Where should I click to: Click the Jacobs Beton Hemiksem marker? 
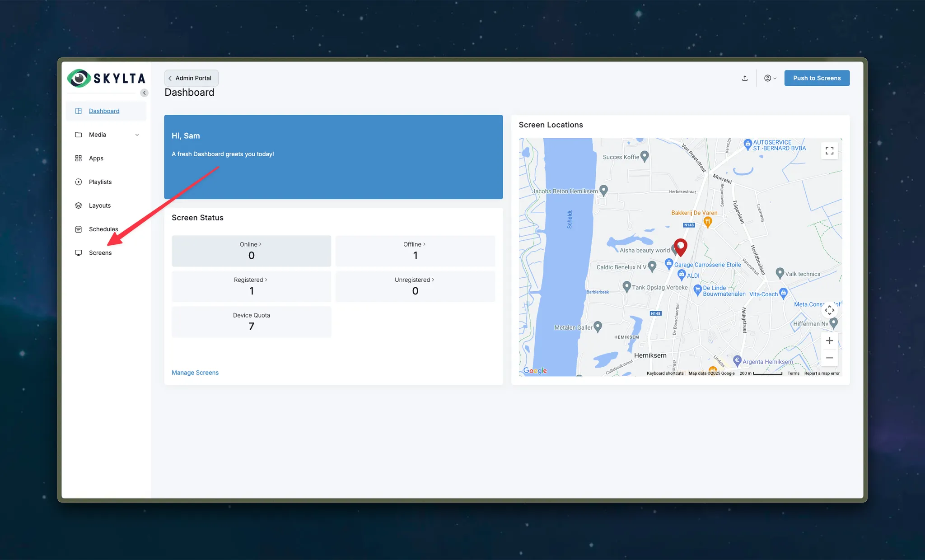603,190
